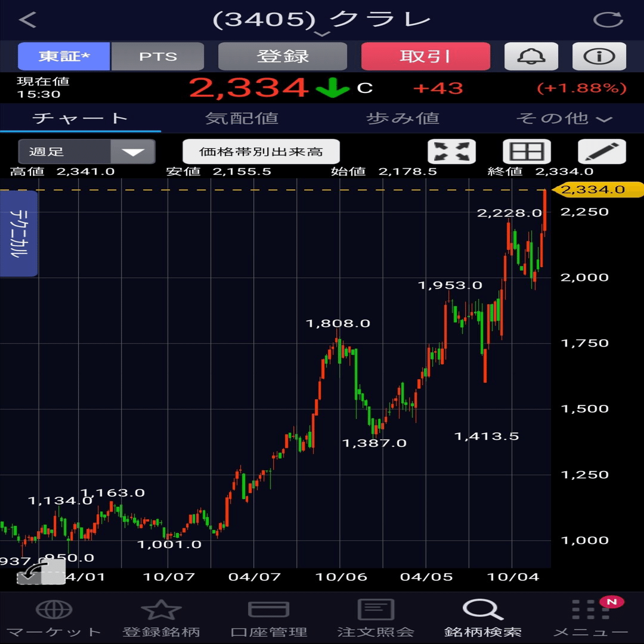Tap the 1,413.5 low label
Screen dimensions: 644x644
tap(487, 436)
